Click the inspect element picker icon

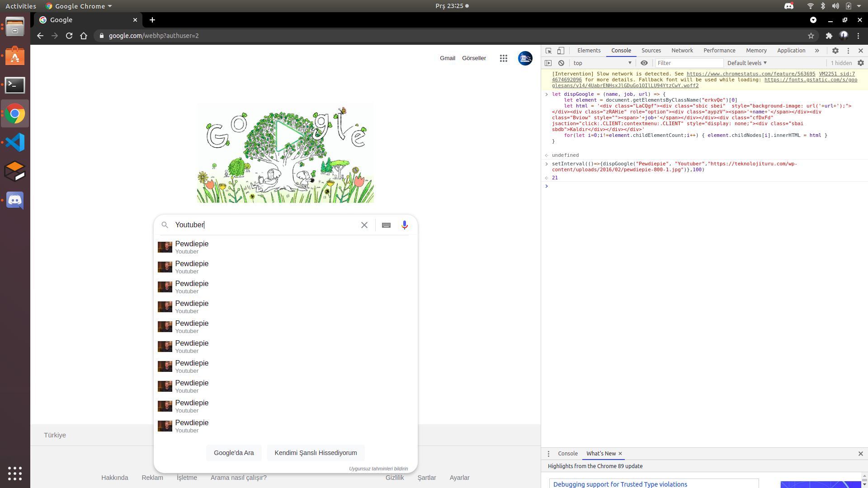(548, 51)
